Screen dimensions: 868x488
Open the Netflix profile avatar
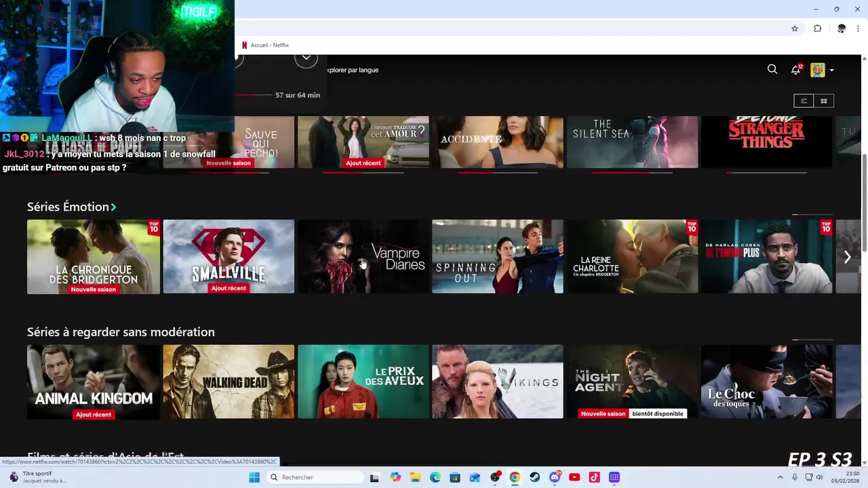[818, 70]
